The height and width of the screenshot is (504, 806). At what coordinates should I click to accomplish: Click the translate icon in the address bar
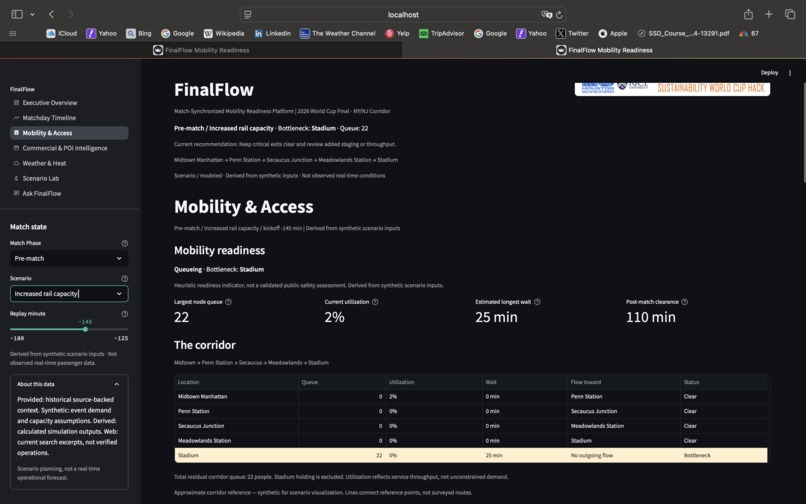546,15
